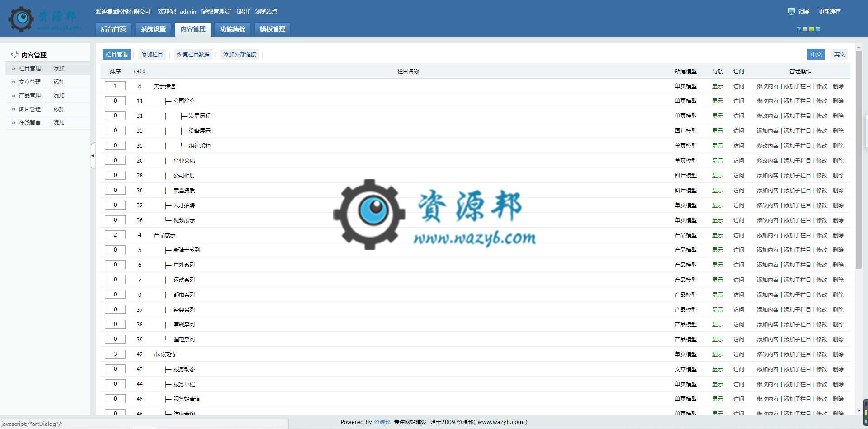The image size is (868, 429).
Task: Click the sort order field for 公司简介
Action: tap(115, 101)
